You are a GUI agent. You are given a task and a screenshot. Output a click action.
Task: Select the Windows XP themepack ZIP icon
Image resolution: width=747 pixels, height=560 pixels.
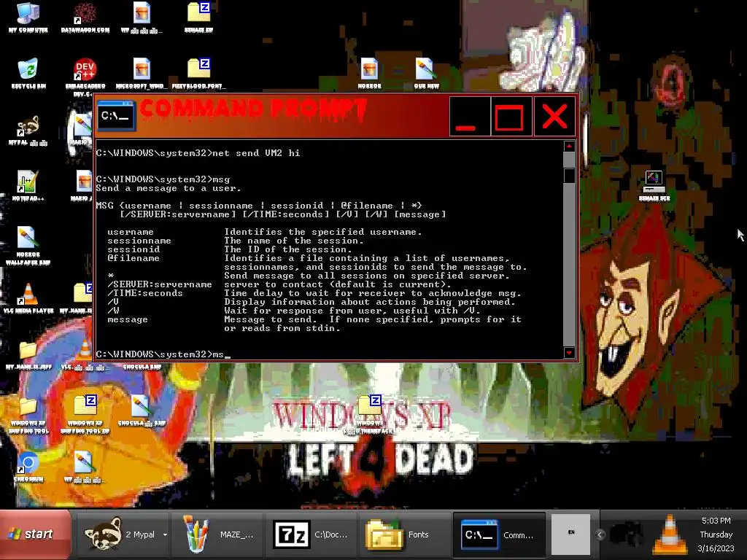tap(370, 413)
